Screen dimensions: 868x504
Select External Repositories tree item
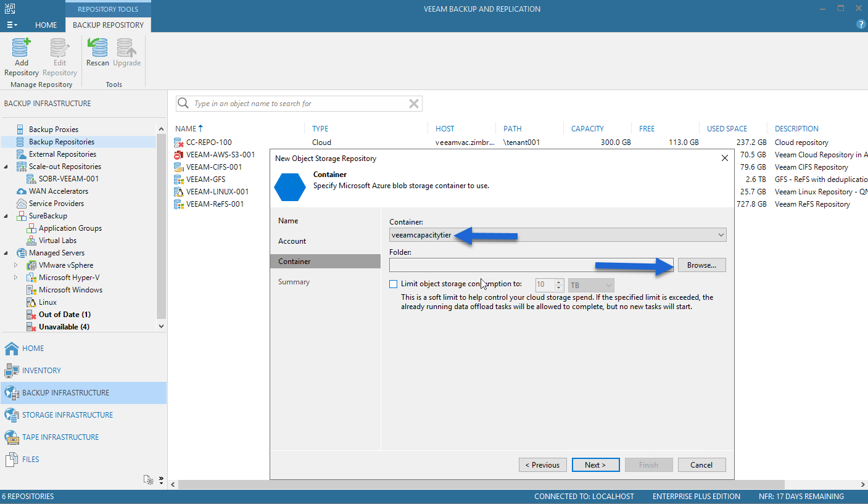tap(62, 154)
